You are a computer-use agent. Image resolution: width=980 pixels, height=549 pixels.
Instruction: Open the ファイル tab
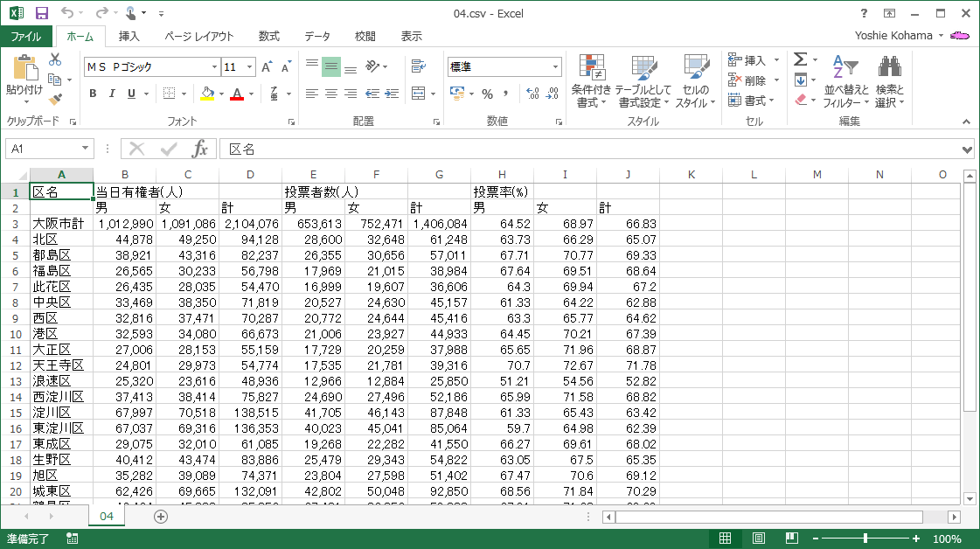[x=25, y=36]
